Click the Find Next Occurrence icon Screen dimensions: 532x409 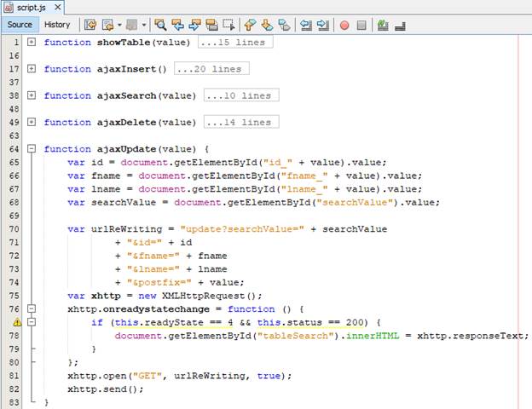pos(194,25)
